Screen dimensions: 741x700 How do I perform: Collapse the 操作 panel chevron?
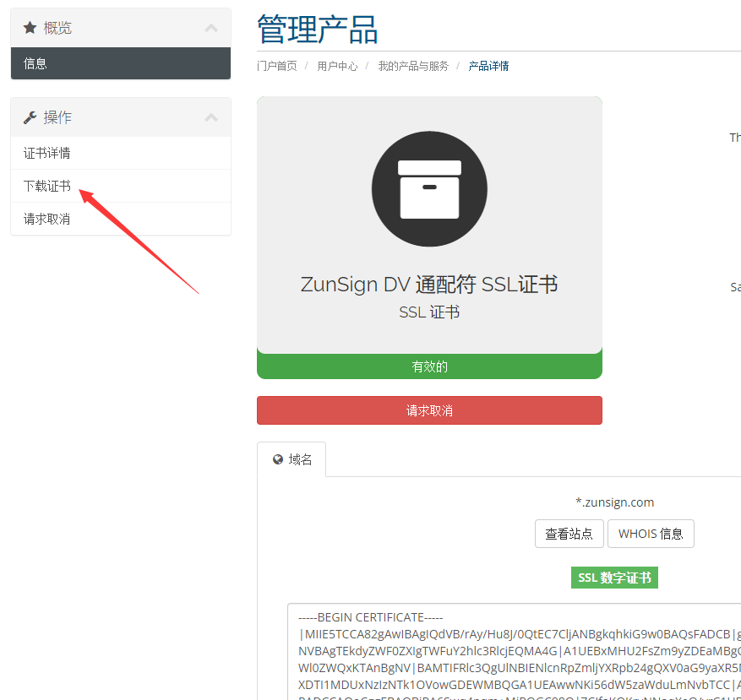point(211,117)
